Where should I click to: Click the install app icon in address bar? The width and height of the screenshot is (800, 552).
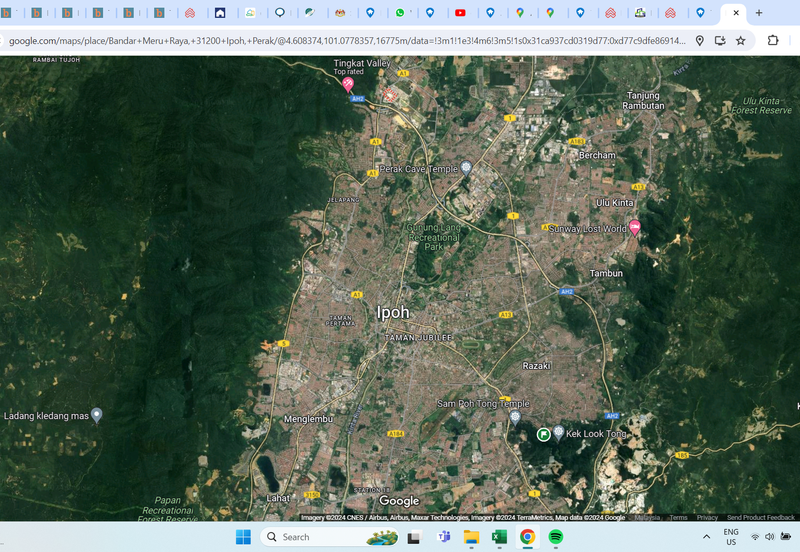720,41
